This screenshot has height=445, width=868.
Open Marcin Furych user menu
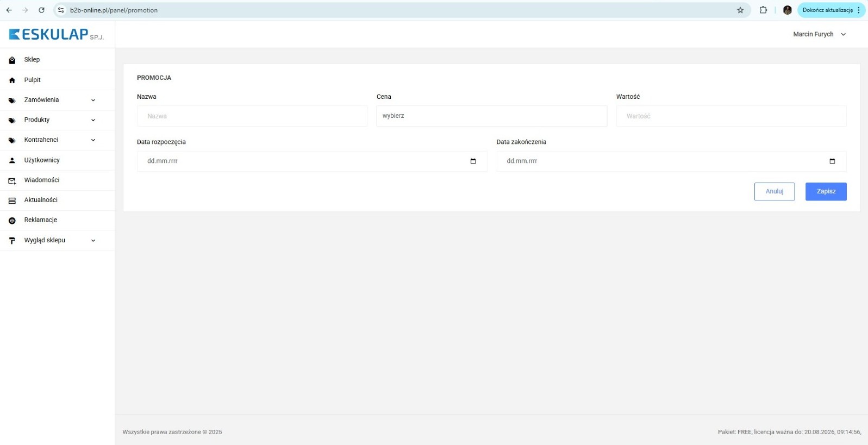pos(819,34)
